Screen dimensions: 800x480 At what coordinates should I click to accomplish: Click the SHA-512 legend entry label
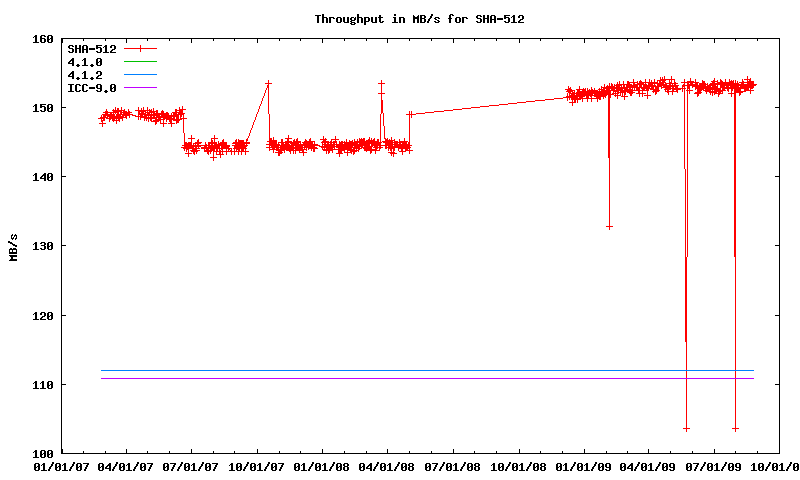(x=91, y=48)
